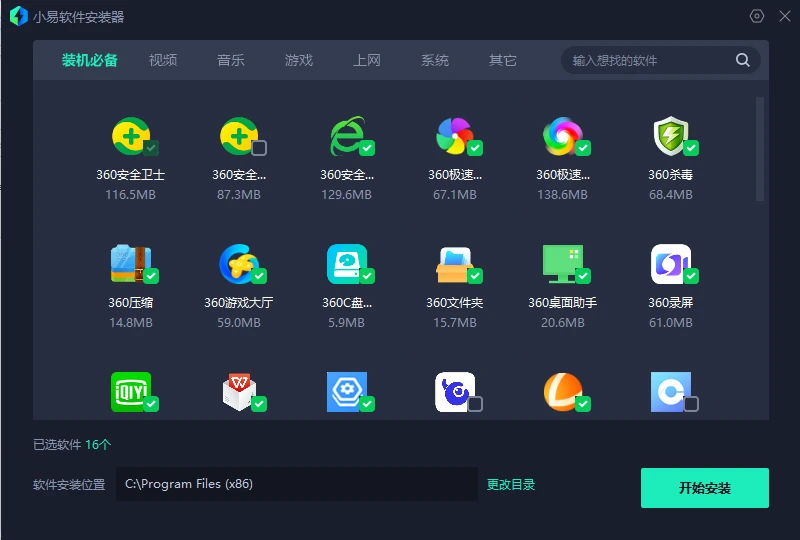800x540 pixels.
Task: Click the 360录屏 recorder icon
Action: [670, 264]
